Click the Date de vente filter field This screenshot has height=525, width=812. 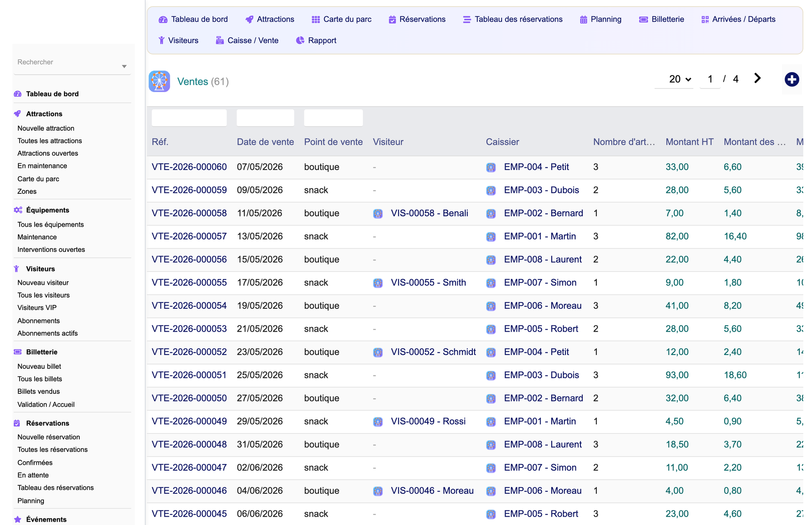tap(265, 118)
